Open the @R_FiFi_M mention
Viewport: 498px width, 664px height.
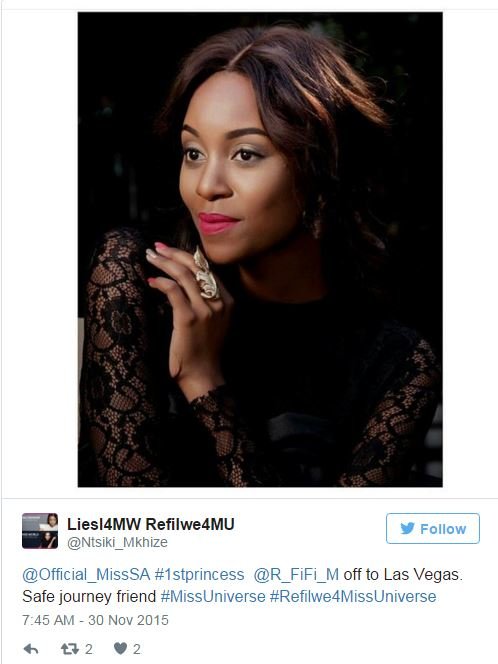pyautogui.click(x=296, y=575)
